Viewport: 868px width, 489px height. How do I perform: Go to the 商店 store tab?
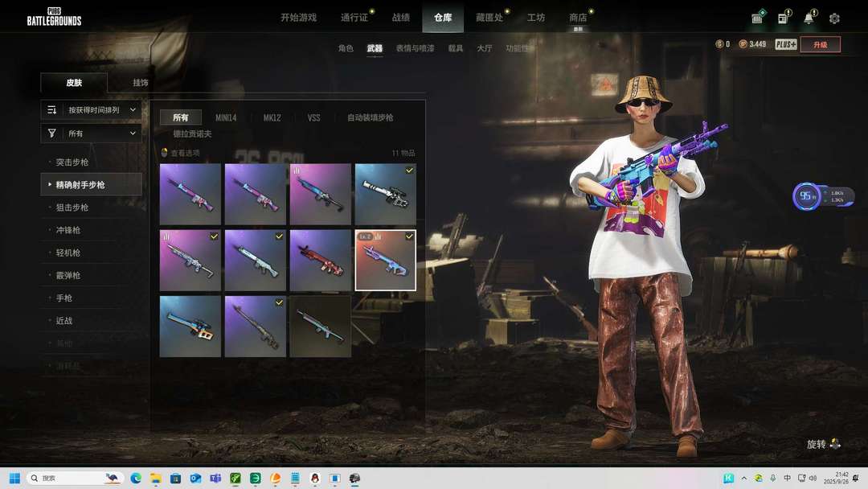tap(578, 18)
